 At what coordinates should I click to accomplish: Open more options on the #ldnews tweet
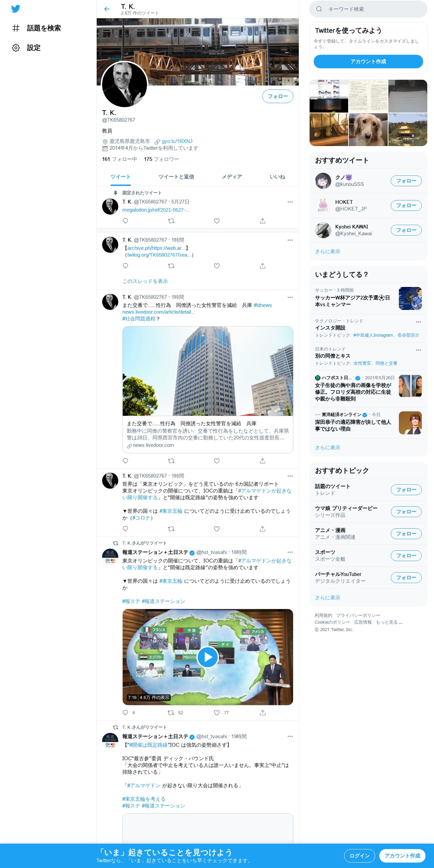point(290,297)
